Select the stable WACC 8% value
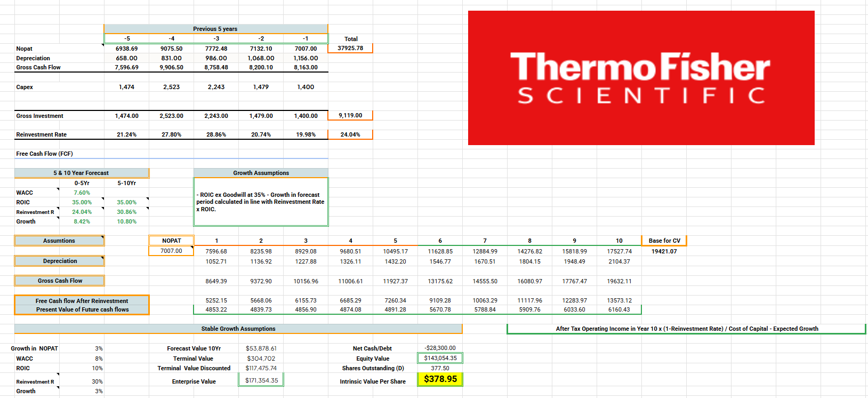This screenshot has height=398, width=868. point(99,359)
